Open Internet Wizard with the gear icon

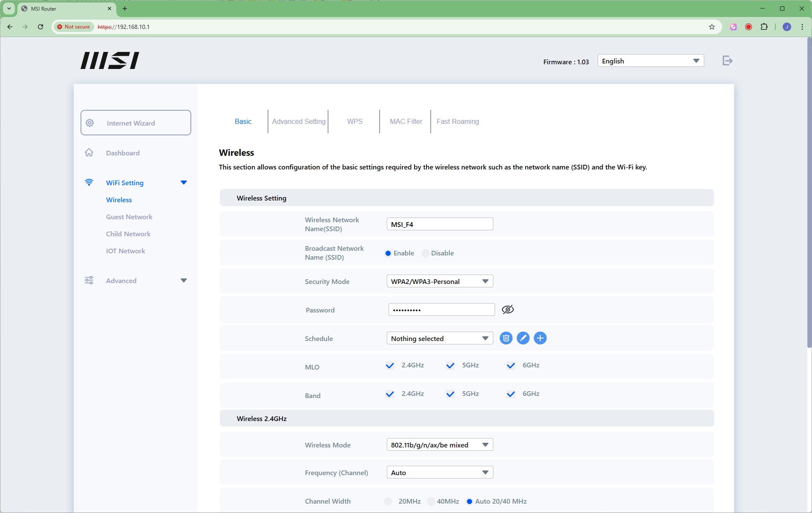pos(90,123)
